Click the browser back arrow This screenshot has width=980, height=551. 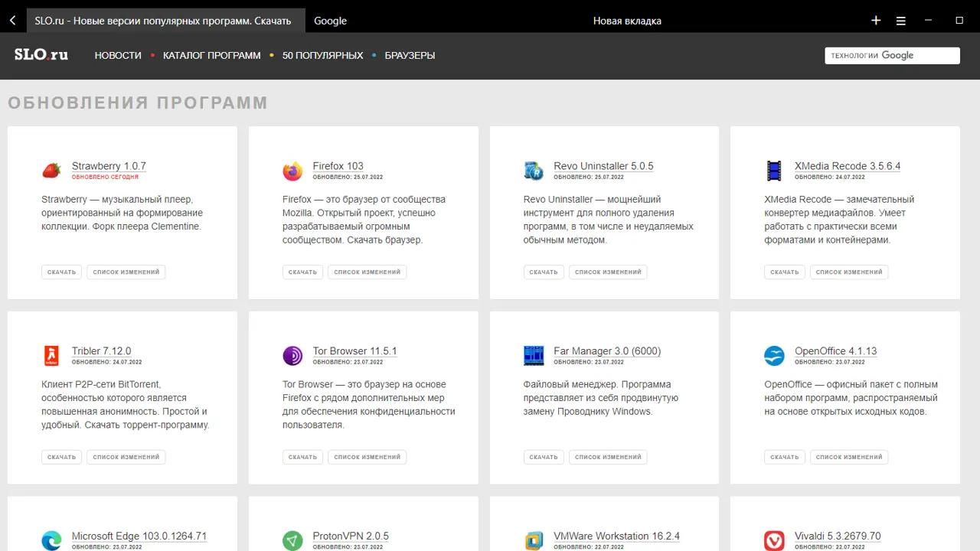[12, 21]
